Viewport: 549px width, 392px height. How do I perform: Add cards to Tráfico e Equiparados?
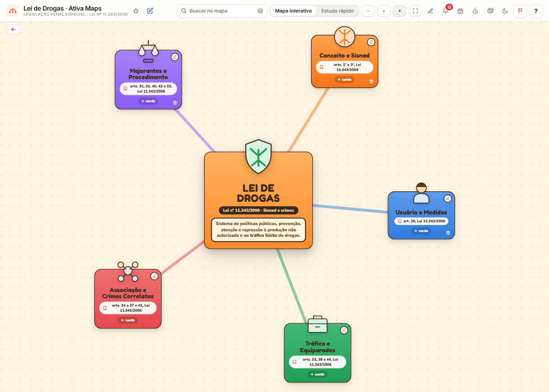318,374
